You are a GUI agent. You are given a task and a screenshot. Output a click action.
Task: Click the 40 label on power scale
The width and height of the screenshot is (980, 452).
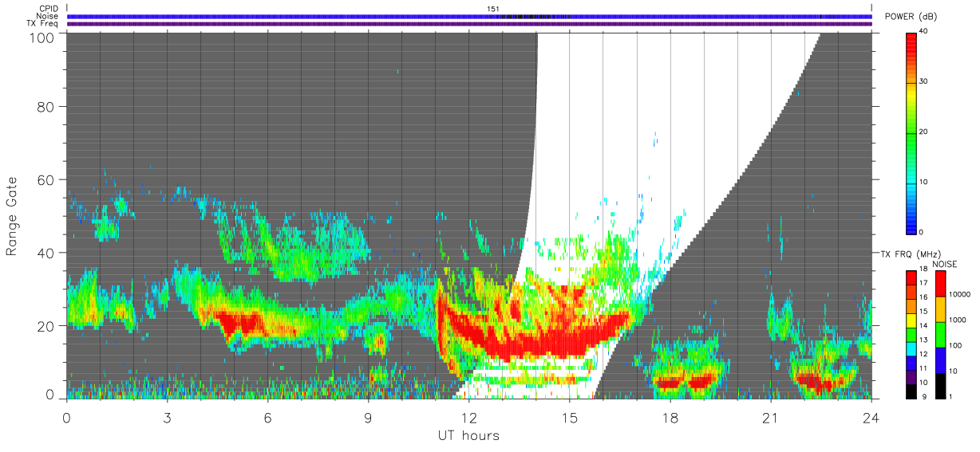[924, 31]
